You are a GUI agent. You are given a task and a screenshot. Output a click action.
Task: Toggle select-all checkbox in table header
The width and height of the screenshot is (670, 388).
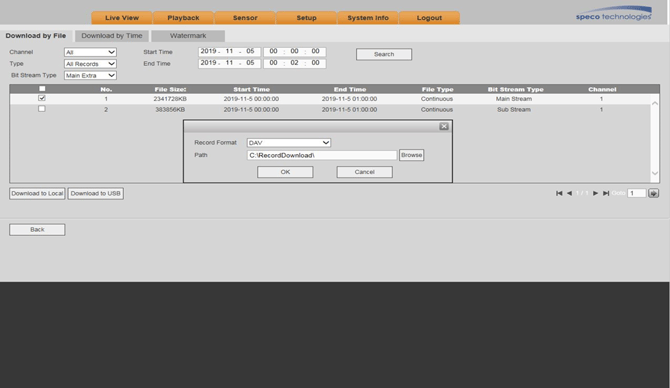coord(42,89)
